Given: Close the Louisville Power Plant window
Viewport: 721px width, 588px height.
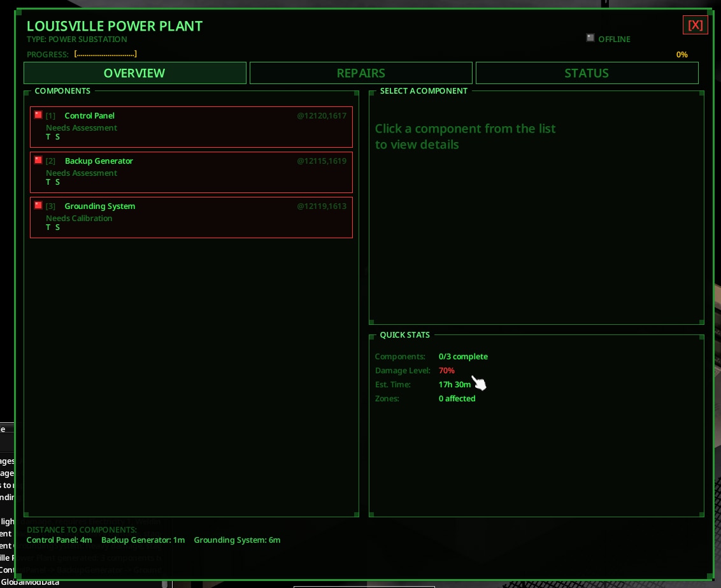Looking at the screenshot, I should (695, 25).
